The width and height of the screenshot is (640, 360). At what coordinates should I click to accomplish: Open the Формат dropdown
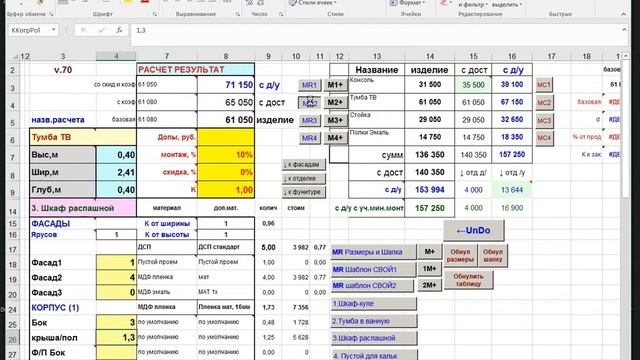408,3
